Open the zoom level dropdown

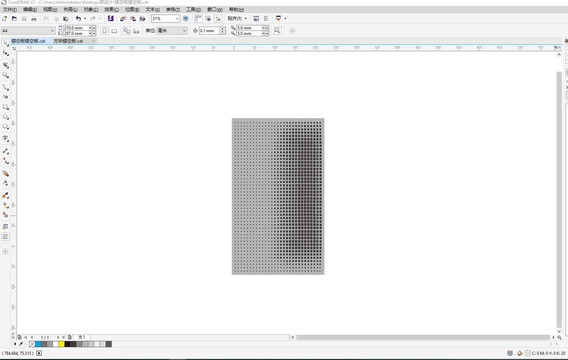(177, 18)
